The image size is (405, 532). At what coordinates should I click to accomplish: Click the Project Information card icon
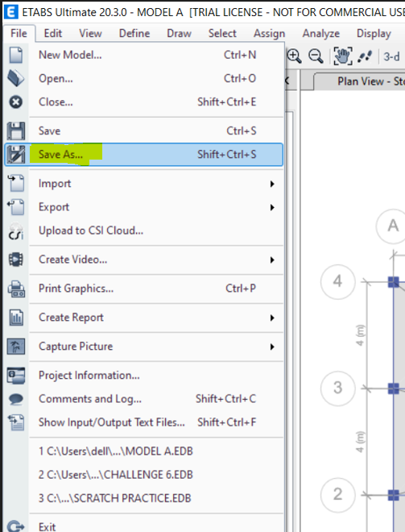pos(16,376)
